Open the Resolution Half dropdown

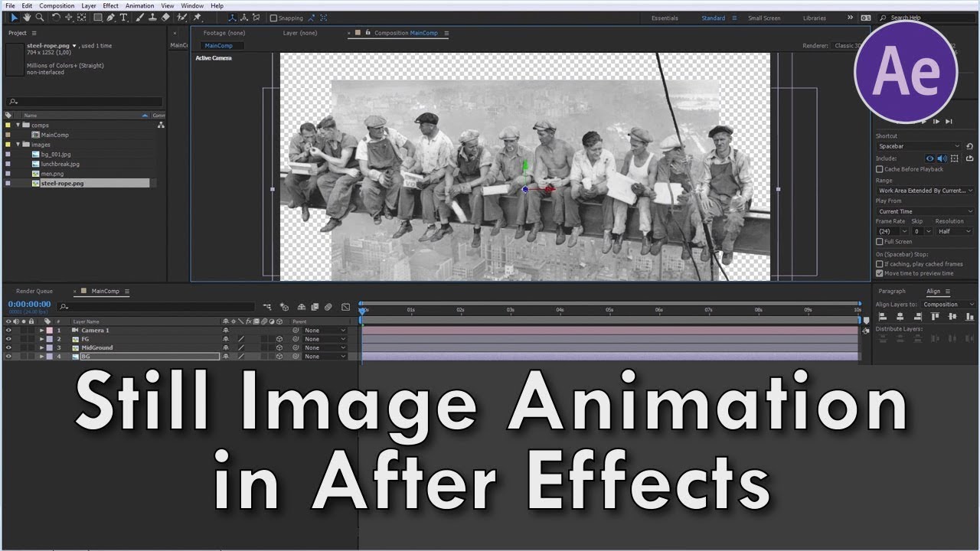point(954,231)
